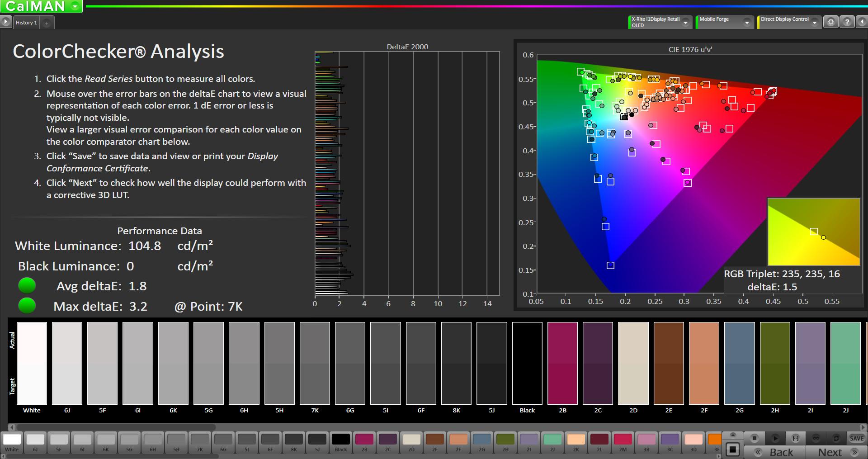
Task: Click the workflow expand arrow beside History
Action: [x=6, y=22]
